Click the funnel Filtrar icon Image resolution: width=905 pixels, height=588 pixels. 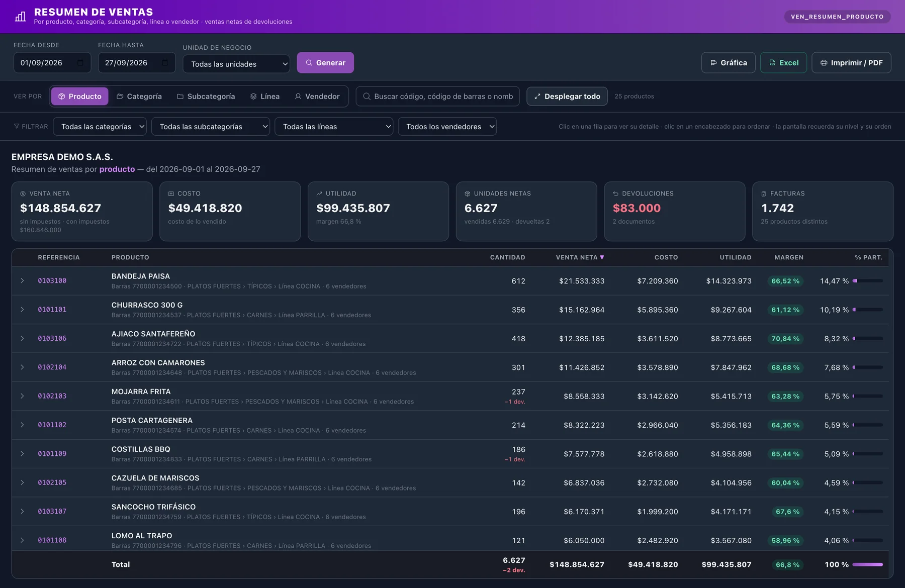pos(17,127)
